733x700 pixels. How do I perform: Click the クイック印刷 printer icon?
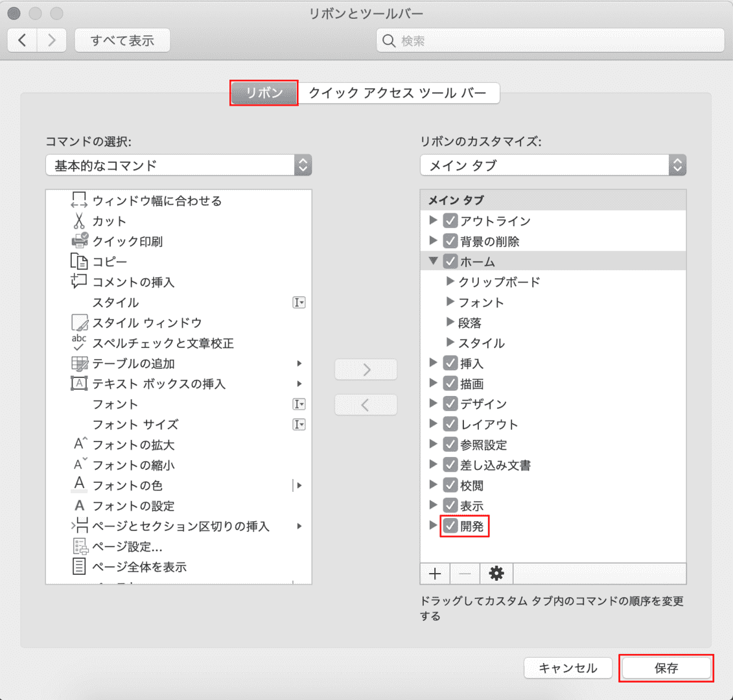[80, 241]
